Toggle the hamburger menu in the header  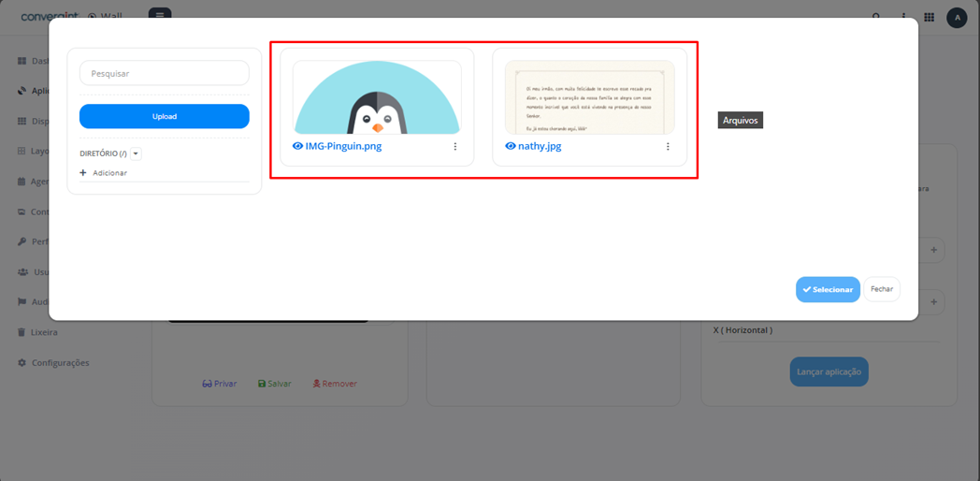(x=160, y=16)
